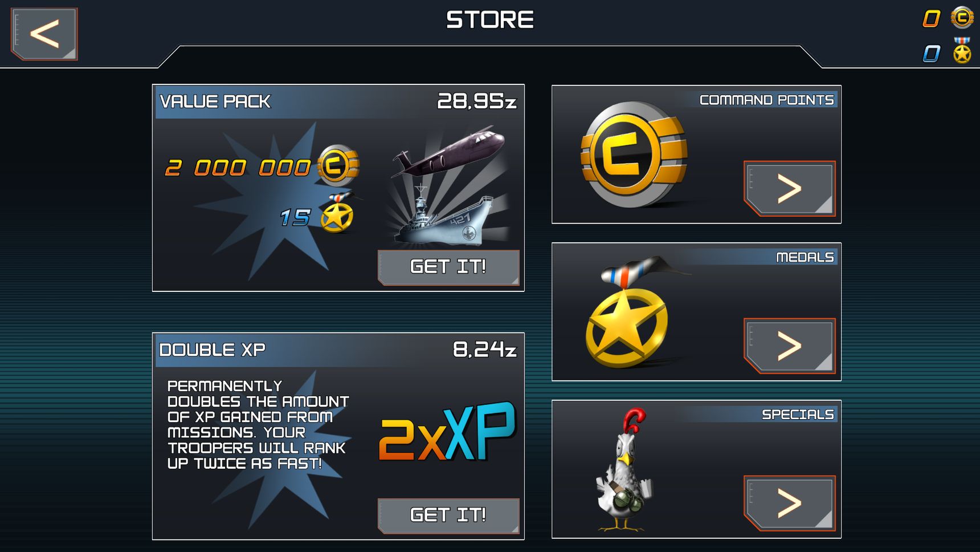
Task: Open Specials section with its arrow button
Action: pos(790,504)
